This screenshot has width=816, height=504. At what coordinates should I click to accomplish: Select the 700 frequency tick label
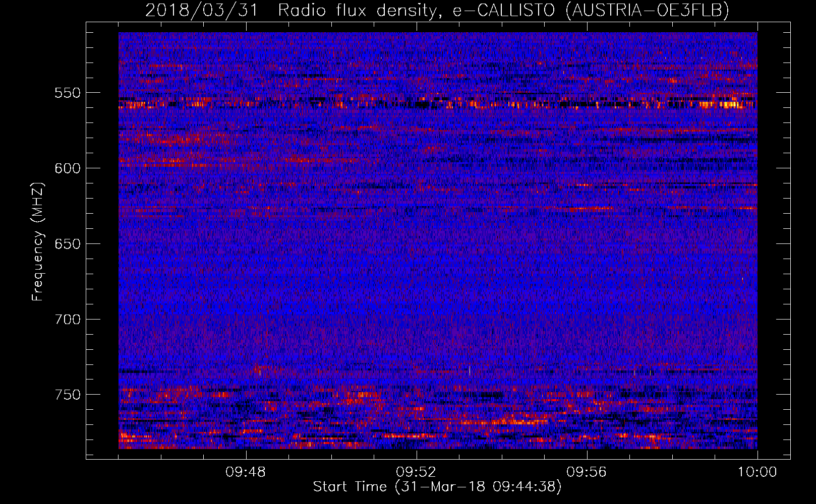point(68,320)
